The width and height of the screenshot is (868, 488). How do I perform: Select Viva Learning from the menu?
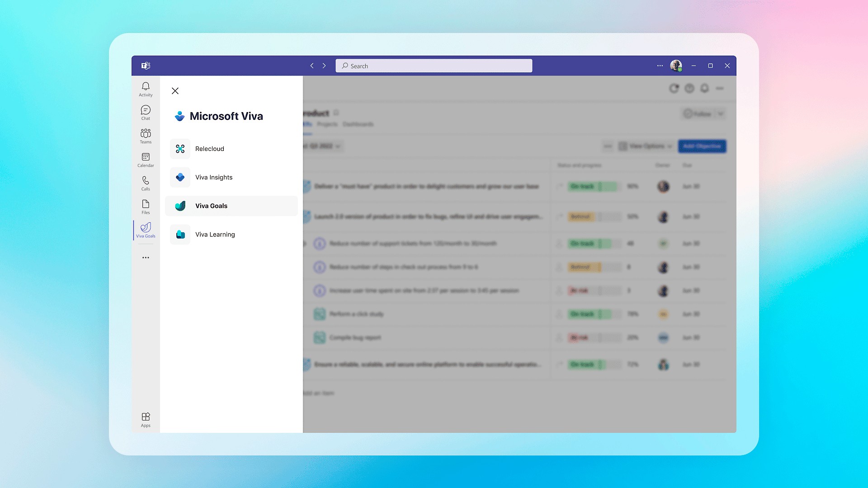(215, 234)
